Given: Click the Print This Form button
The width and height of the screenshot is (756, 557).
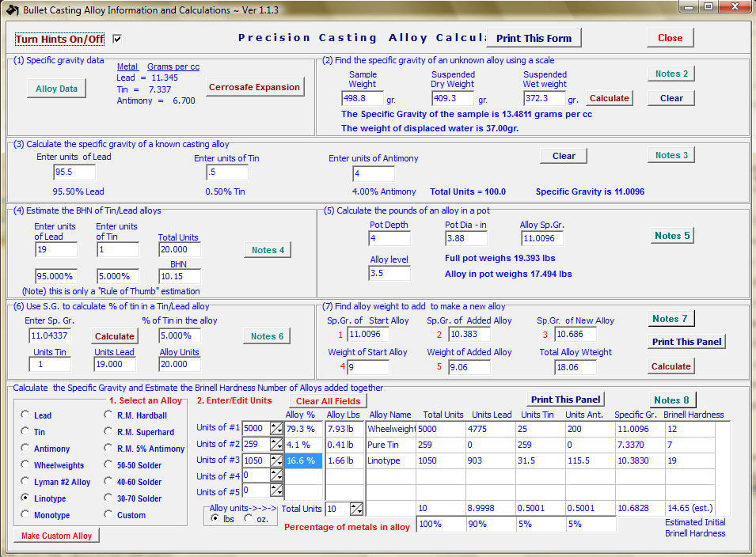Looking at the screenshot, I should click(534, 37).
